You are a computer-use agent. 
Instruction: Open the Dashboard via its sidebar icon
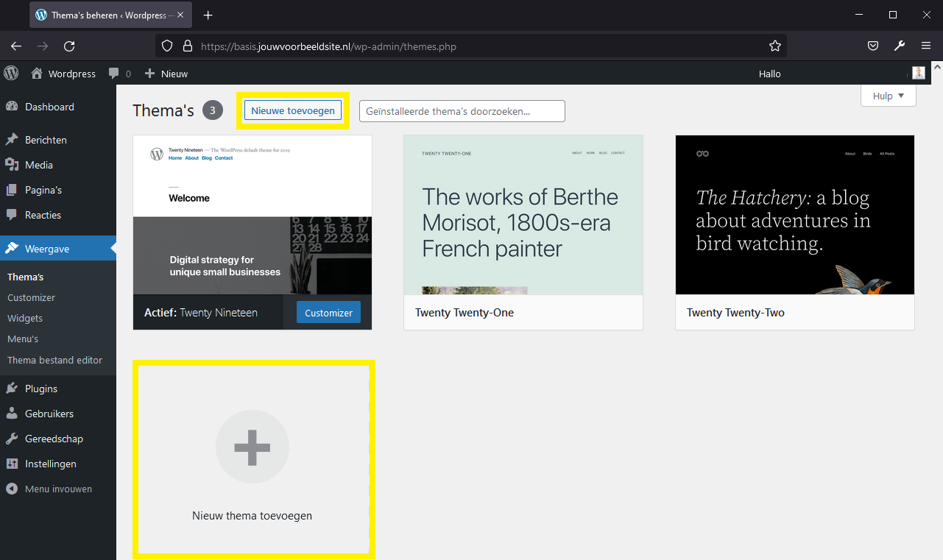point(13,106)
